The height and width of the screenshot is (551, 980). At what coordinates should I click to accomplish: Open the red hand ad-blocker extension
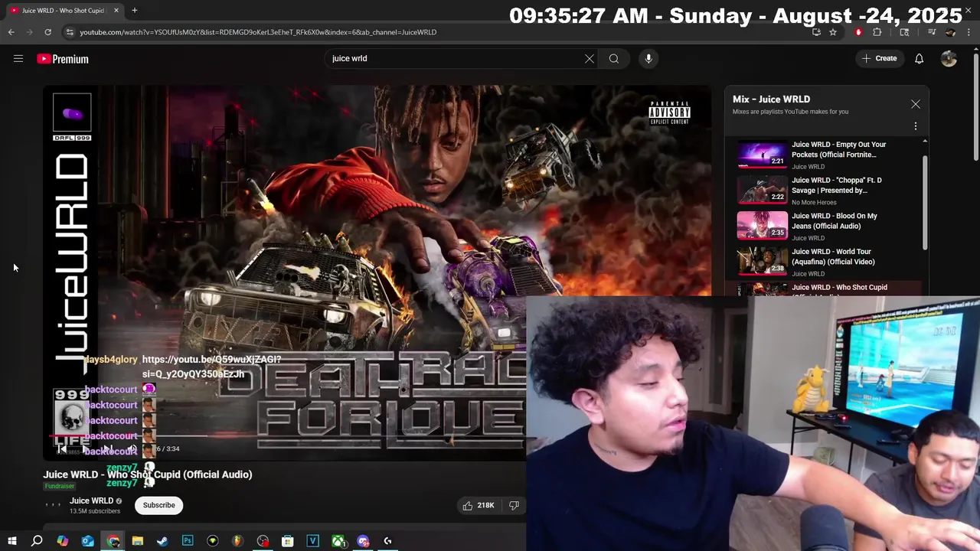pos(858,32)
